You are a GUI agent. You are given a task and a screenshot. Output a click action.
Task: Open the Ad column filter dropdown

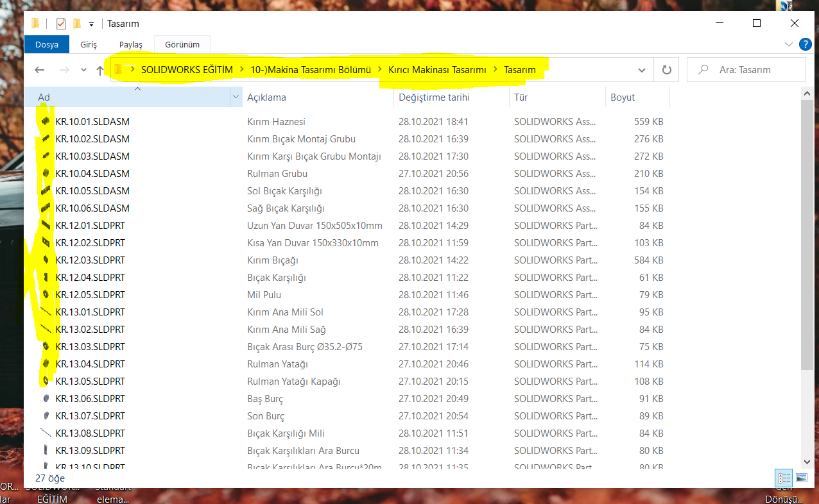(x=236, y=97)
